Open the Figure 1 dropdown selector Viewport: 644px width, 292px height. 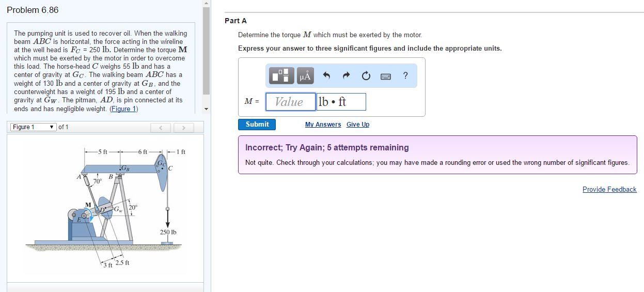pyautogui.click(x=33, y=127)
